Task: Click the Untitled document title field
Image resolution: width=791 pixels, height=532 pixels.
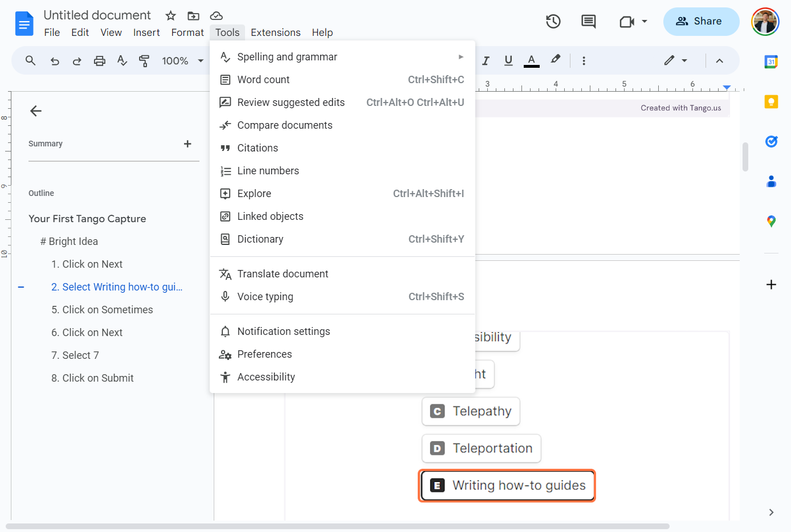Action: (97, 15)
